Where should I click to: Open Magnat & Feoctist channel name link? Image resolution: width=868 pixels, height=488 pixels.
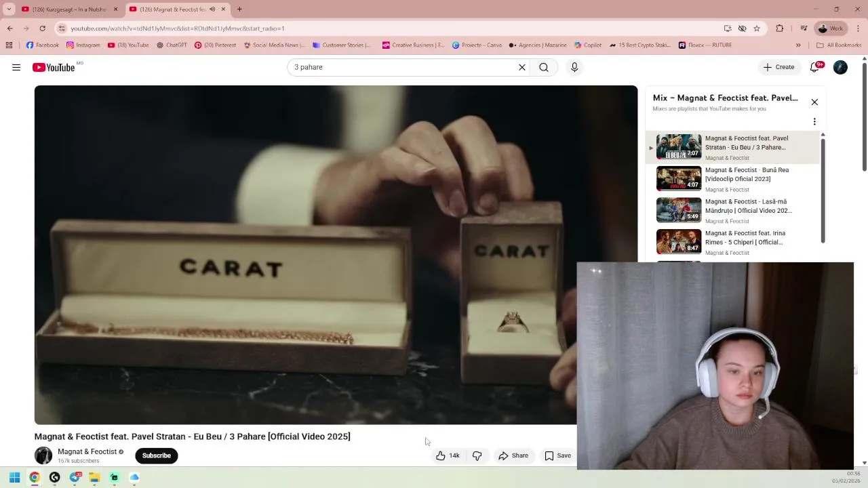click(x=87, y=451)
